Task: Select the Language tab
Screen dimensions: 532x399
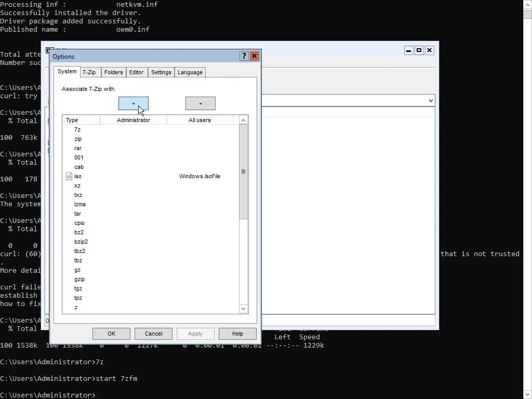Action: point(190,72)
